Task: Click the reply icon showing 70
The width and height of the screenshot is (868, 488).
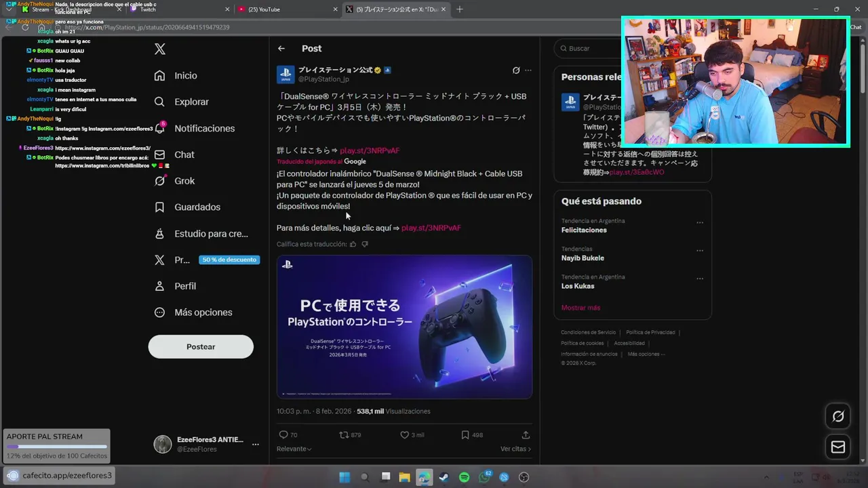Action: [283, 434]
